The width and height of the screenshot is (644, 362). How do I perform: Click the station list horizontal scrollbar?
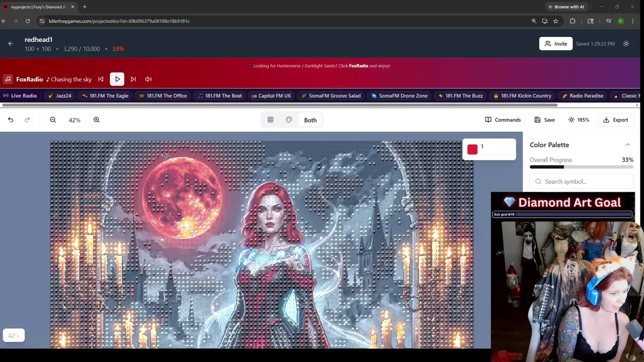(x=280, y=105)
